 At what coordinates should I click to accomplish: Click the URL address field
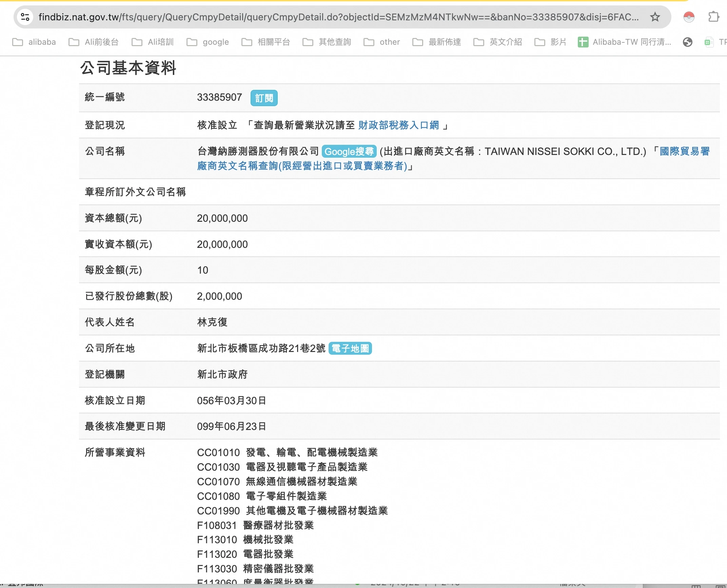(x=339, y=17)
